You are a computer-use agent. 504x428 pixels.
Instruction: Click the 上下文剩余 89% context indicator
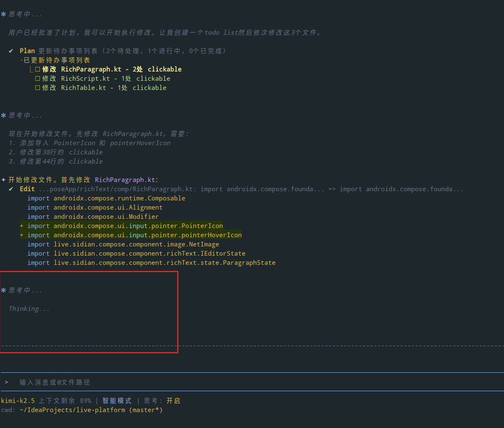coord(65,401)
